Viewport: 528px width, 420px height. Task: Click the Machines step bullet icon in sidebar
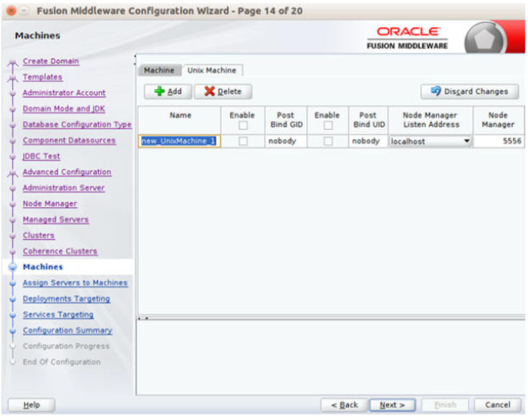point(13,267)
